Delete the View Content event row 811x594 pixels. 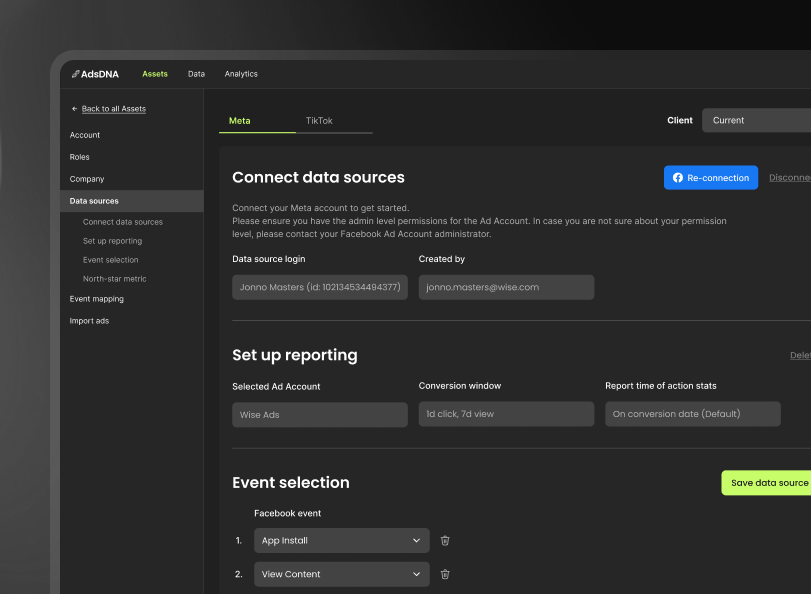click(x=445, y=574)
